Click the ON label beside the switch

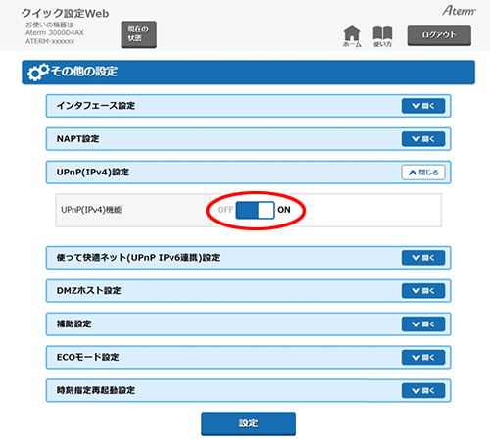coord(284,210)
